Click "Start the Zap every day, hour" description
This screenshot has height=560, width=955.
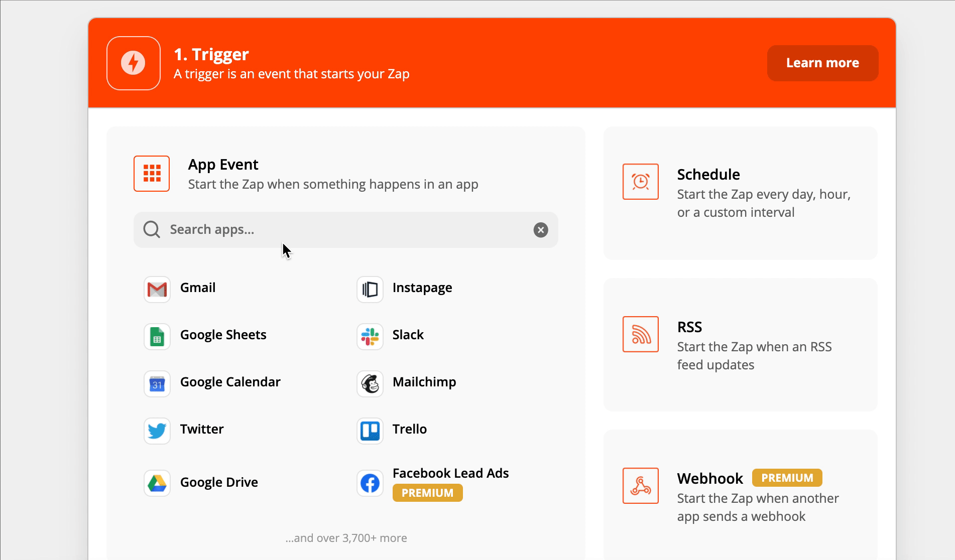[764, 203]
